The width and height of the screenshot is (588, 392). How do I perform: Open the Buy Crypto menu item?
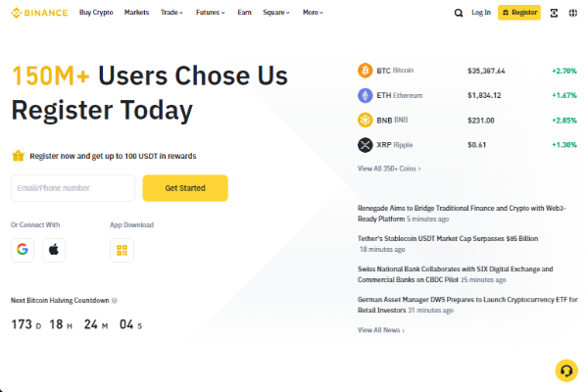coord(96,13)
